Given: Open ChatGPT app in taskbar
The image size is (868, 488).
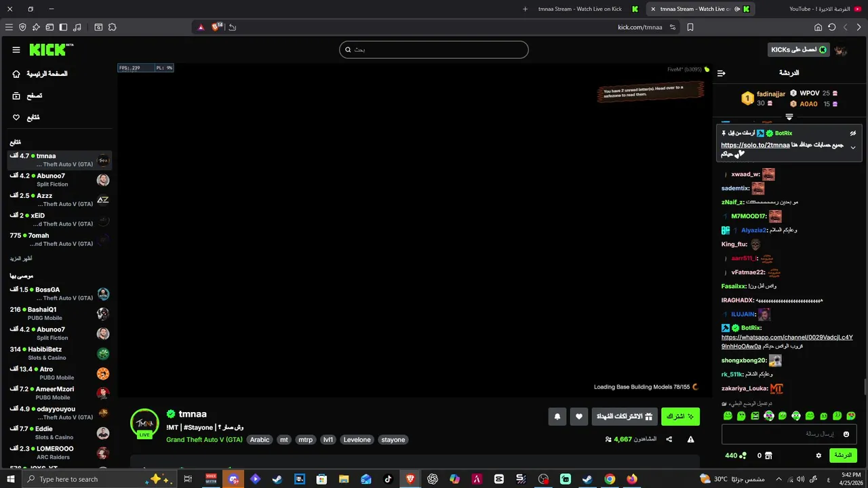Looking at the screenshot, I should [x=433, y=479].
